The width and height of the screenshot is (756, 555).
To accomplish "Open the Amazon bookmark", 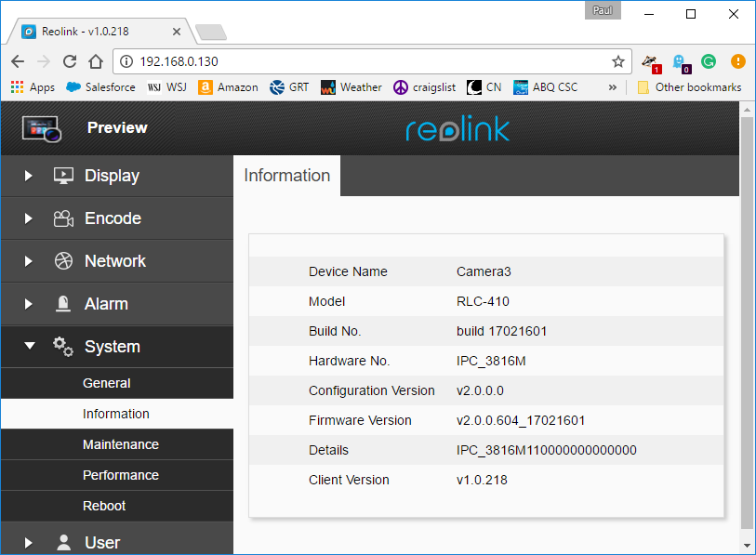I will coord(228,87).
